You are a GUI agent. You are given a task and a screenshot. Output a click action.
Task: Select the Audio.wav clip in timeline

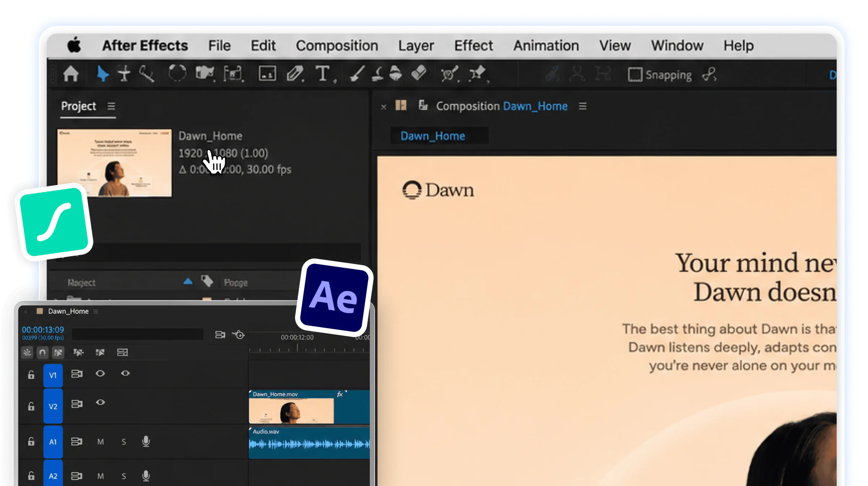pos(309,443)
